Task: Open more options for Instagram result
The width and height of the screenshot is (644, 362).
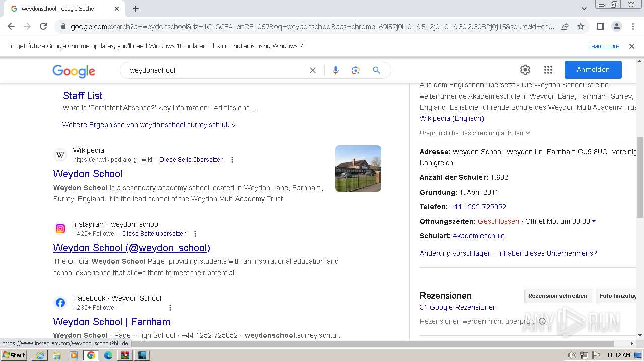Action: coord(195,234)
